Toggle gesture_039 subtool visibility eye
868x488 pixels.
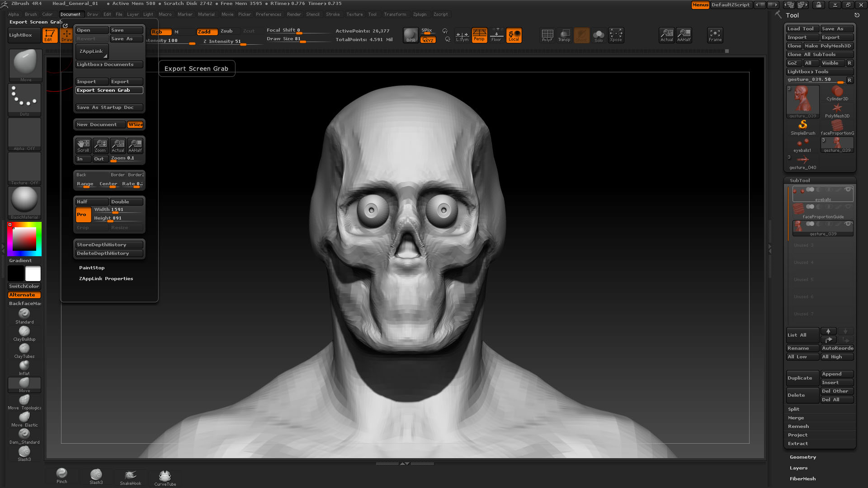click(848, 224)
